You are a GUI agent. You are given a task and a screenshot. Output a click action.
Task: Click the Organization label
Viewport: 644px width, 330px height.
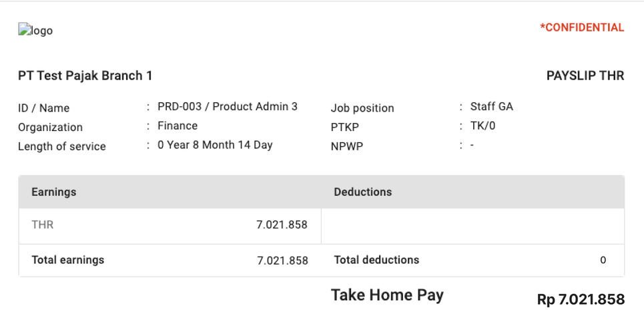click(x=50, y=128)
